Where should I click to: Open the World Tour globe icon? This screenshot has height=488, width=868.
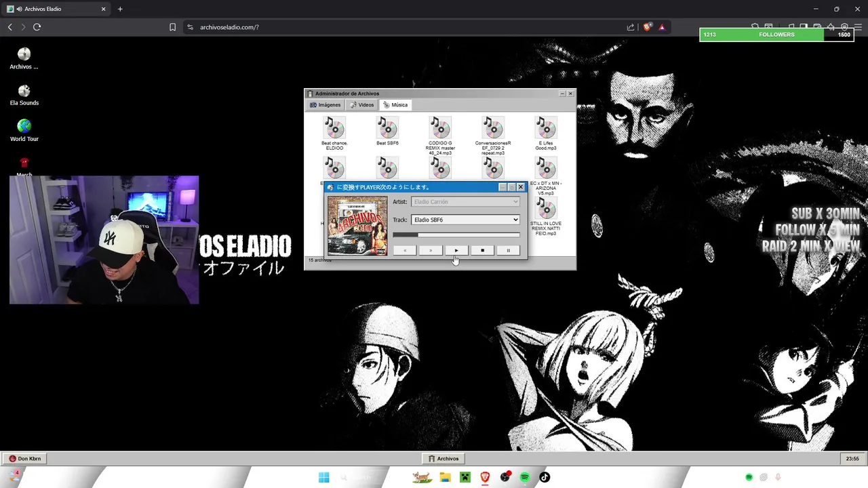point(24,131)
